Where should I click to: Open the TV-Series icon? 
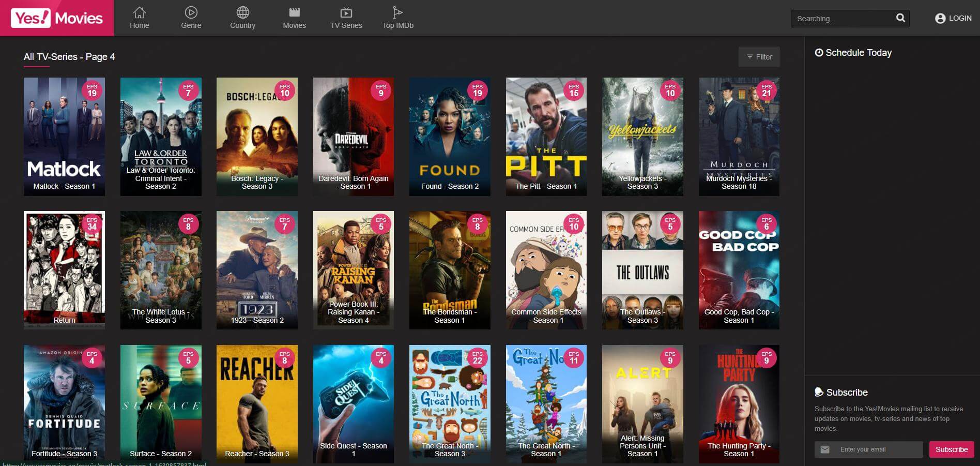click(346, 13)
